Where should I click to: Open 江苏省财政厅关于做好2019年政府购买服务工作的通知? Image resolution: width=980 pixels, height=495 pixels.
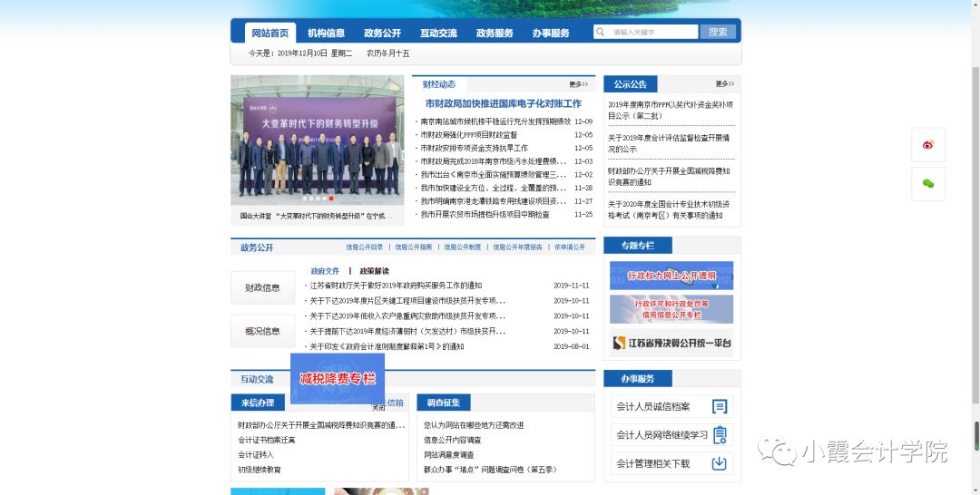[396, 286]
